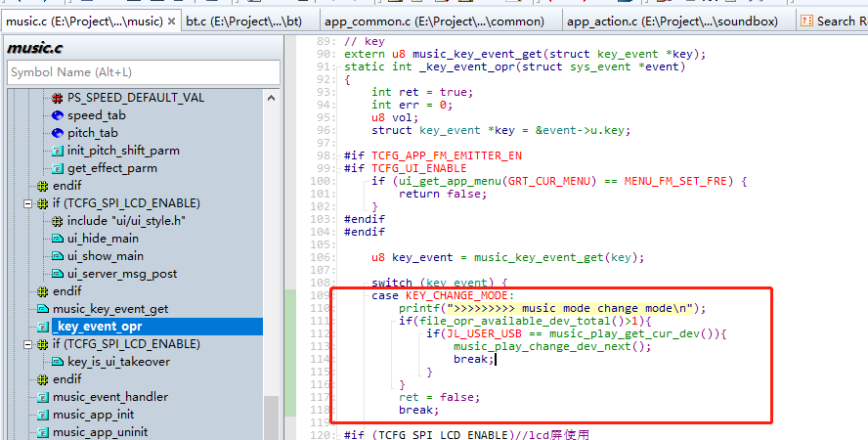Click the symbol list scroll-up arrow
The image size is (868, 440).
[271, 98]
